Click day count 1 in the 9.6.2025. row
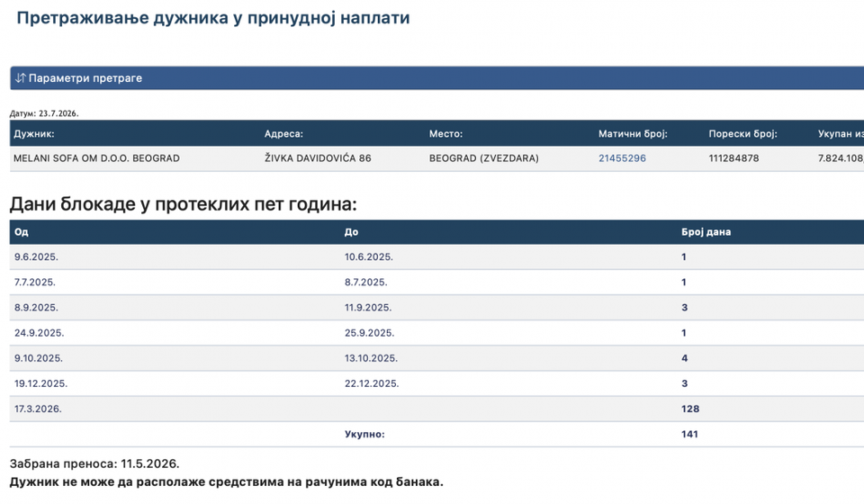This screenshot has width=864, height=504. click(684, 257)
